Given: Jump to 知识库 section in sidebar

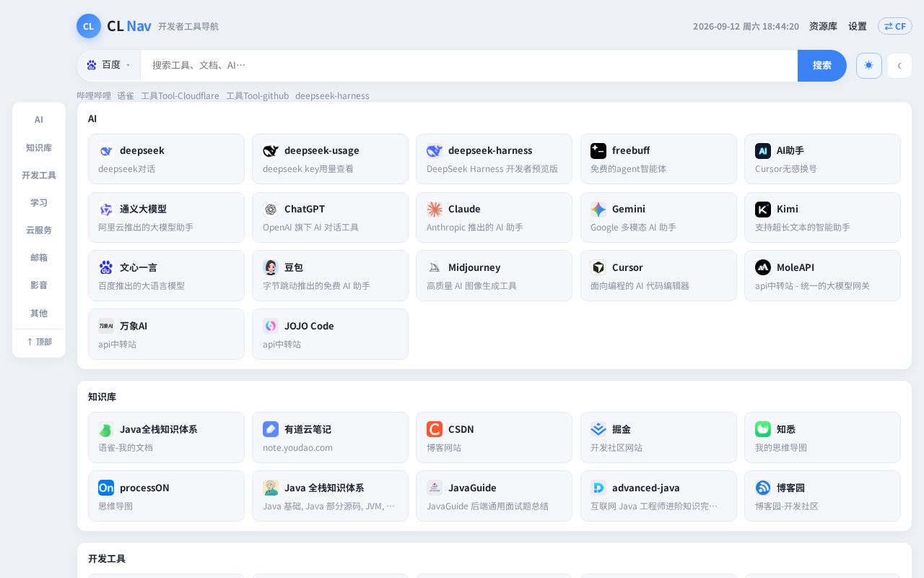Looking at the screenshot, I should [x=39, y=147].
